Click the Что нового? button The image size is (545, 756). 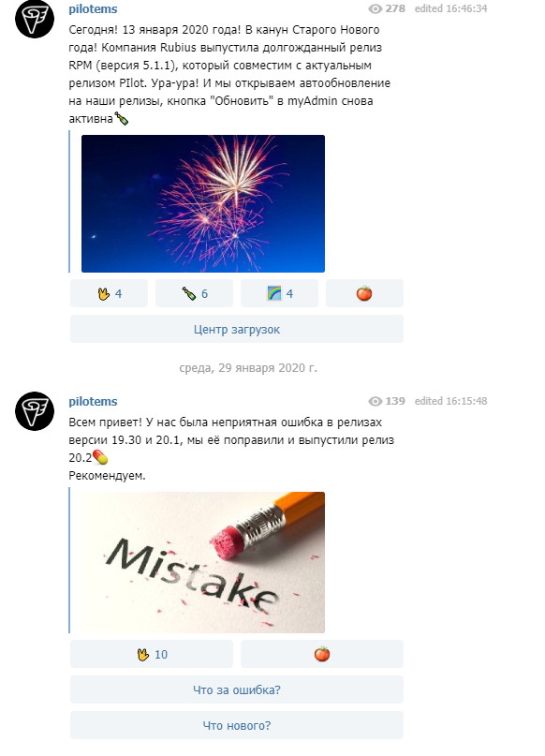click(237, 726)
